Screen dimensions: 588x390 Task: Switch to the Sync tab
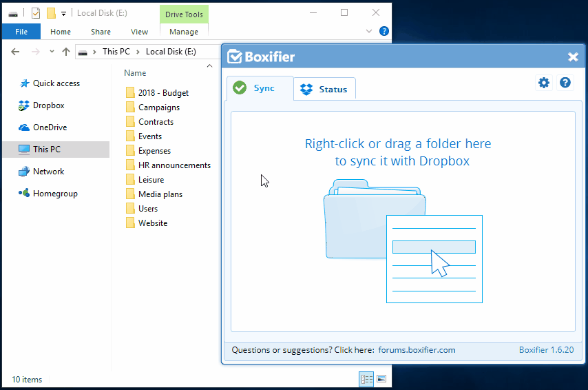coord(260,88)
